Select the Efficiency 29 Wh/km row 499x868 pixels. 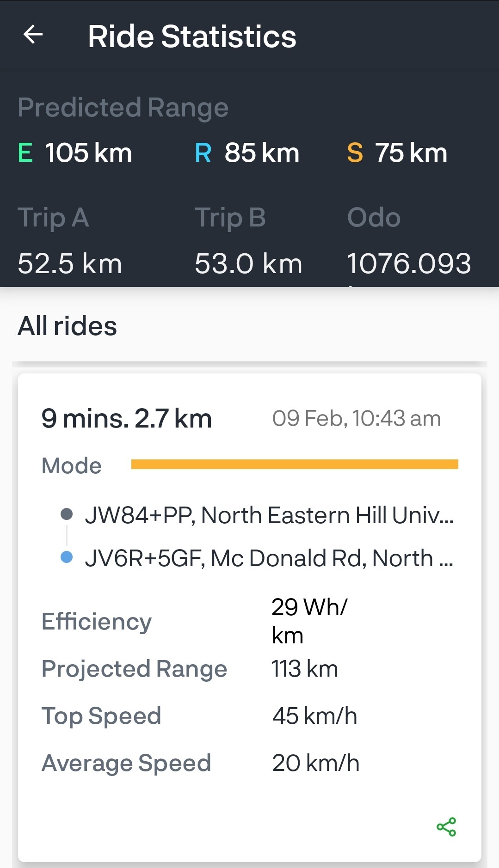(250, 621)
